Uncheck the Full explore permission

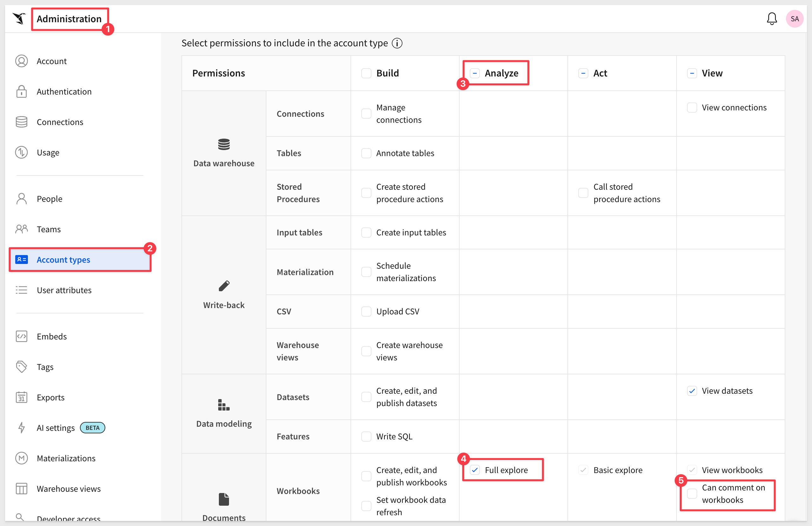point(475,470)
